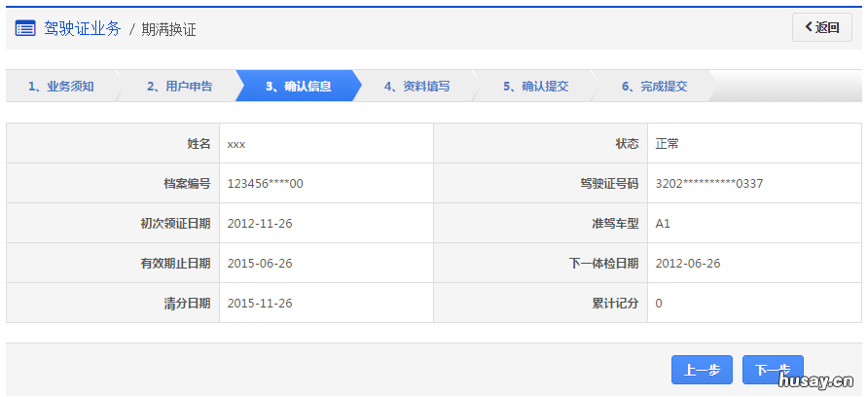The image size is (868, 397).
Task: Click the 有效期止日期 value 2015-06-26
Action: (x=260, y=263)
